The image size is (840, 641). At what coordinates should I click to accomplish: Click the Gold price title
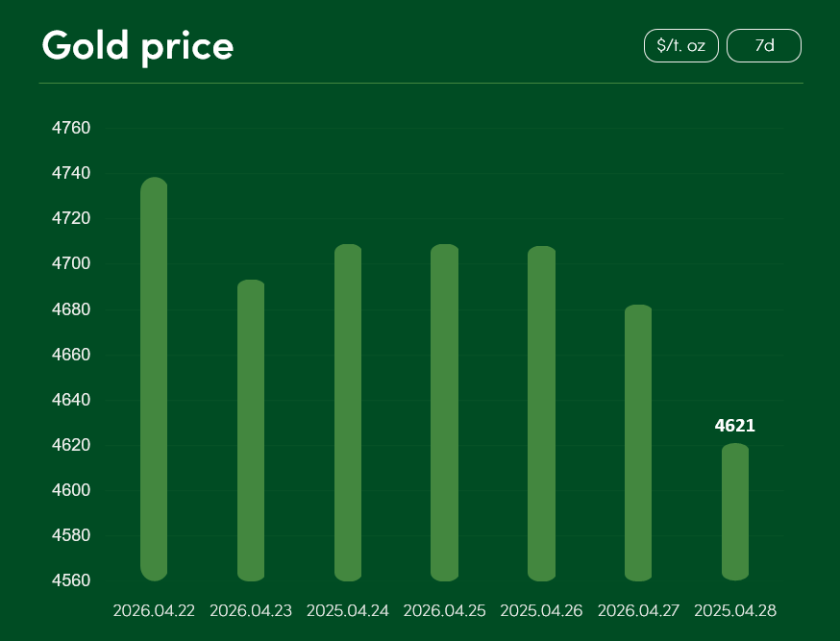click(x=137, y=46)
